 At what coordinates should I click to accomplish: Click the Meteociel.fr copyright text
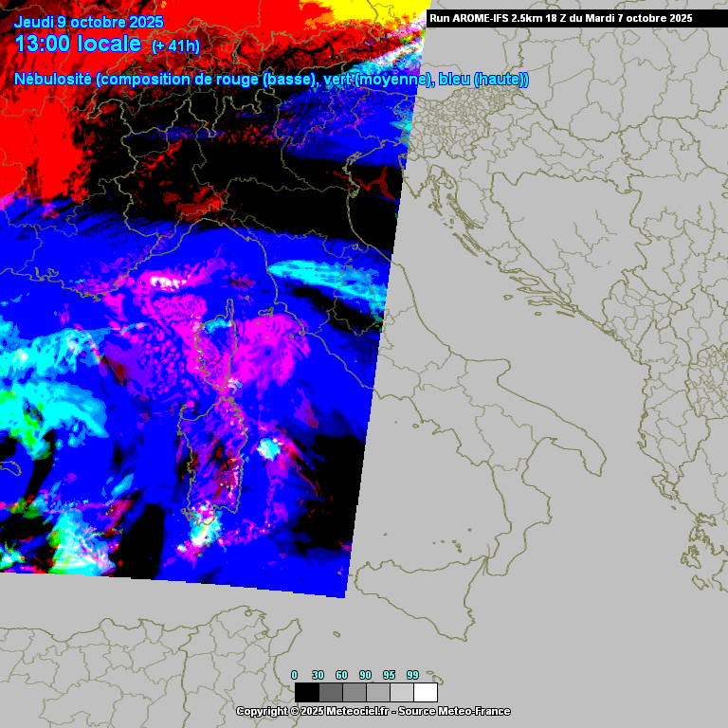(373, 711)
